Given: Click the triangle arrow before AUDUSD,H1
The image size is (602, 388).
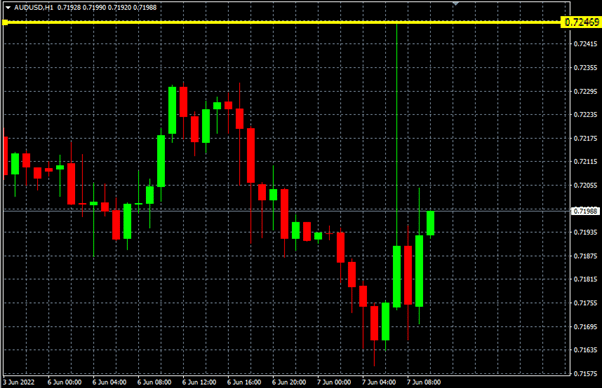Looking at the screenshot, I should [x=8, y=7].
